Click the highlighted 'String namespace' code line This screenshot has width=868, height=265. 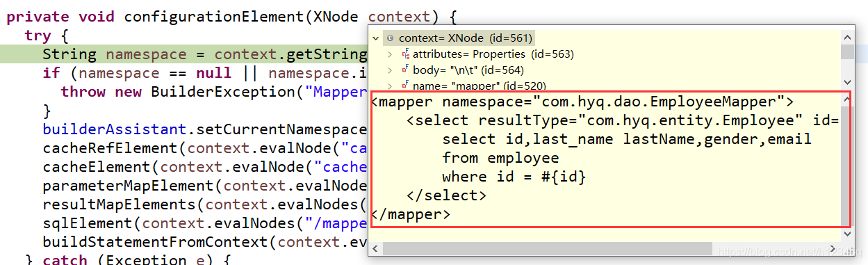tap(204, 54)
